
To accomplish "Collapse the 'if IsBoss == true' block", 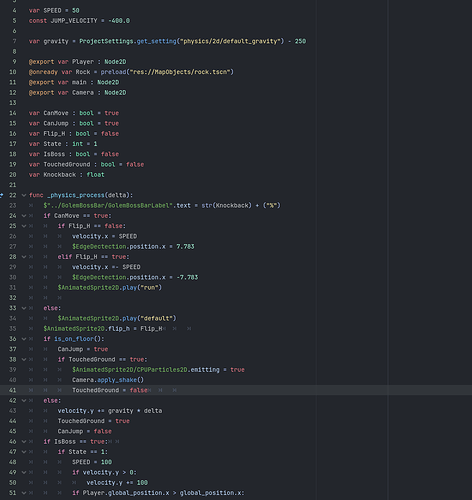I will coord(24,442).
